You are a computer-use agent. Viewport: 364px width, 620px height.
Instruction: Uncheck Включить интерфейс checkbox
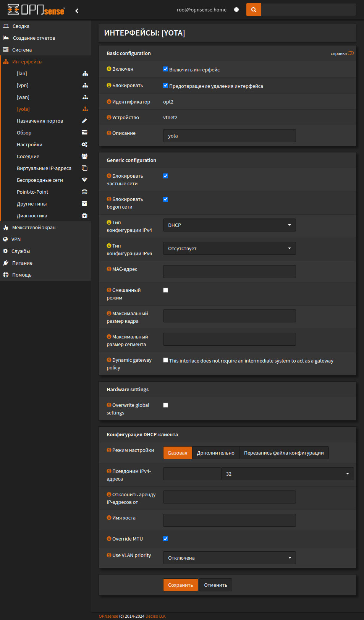[x=165, y=69]
